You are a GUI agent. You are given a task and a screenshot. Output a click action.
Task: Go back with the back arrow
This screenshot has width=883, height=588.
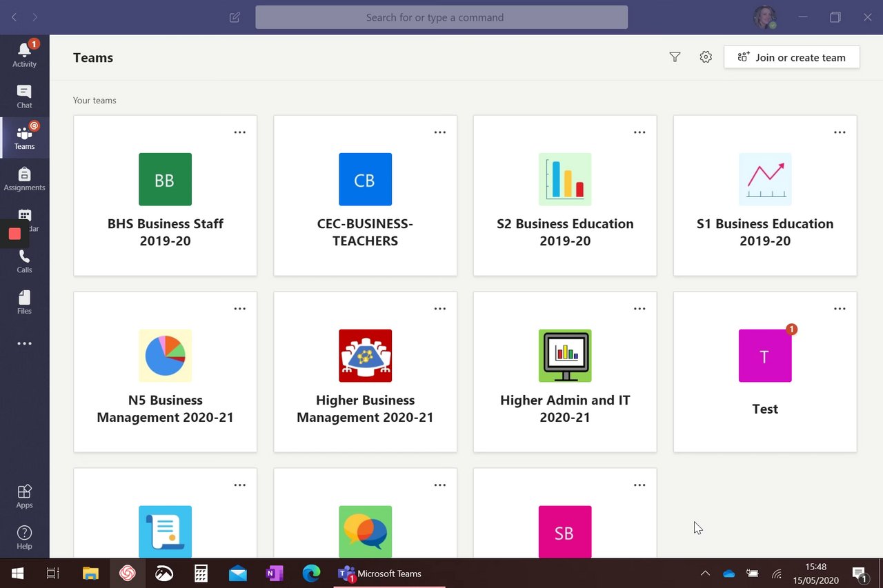click(14, 17)
